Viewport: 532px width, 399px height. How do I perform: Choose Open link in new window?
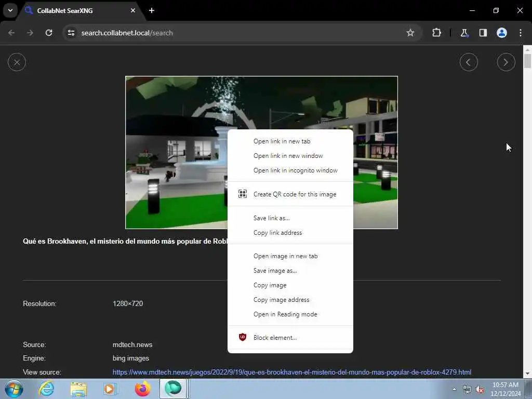coord(290,156)
